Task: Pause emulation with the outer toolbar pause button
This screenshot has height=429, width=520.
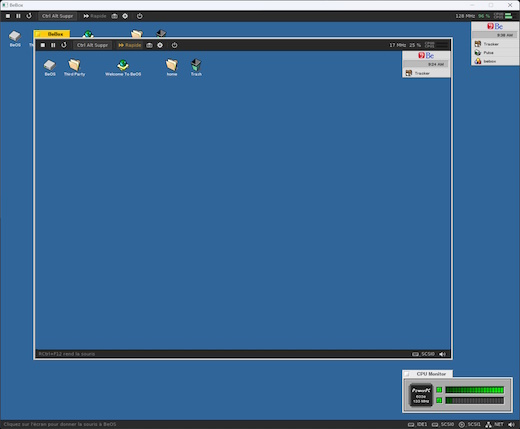Action: [x=18, y=16]
